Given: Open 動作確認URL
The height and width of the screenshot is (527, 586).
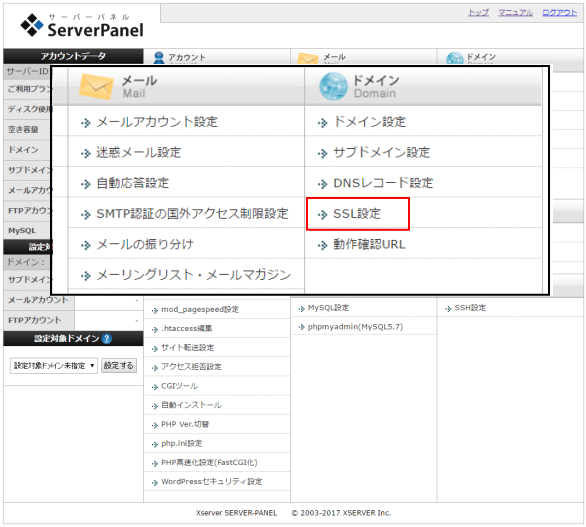Looking at the screenshot, I should [x=369, y=244].
